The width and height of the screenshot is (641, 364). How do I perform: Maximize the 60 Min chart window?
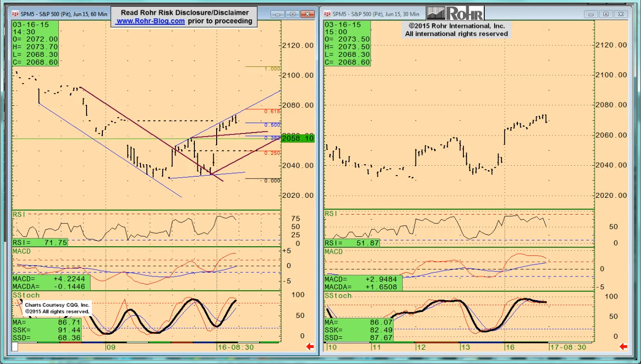(x=292, y=14)
